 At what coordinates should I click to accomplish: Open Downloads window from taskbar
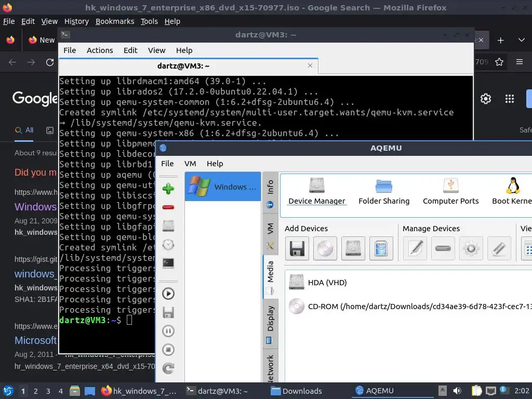pos(296,391)
